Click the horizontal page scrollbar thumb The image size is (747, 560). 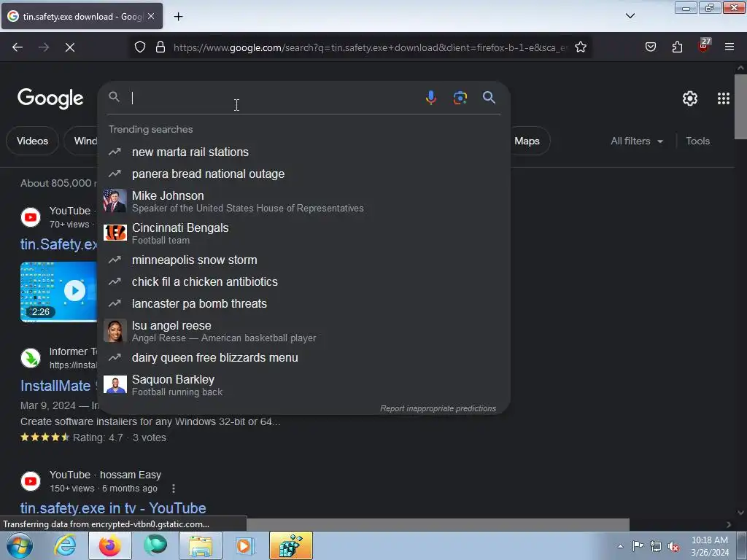[438, 524]
